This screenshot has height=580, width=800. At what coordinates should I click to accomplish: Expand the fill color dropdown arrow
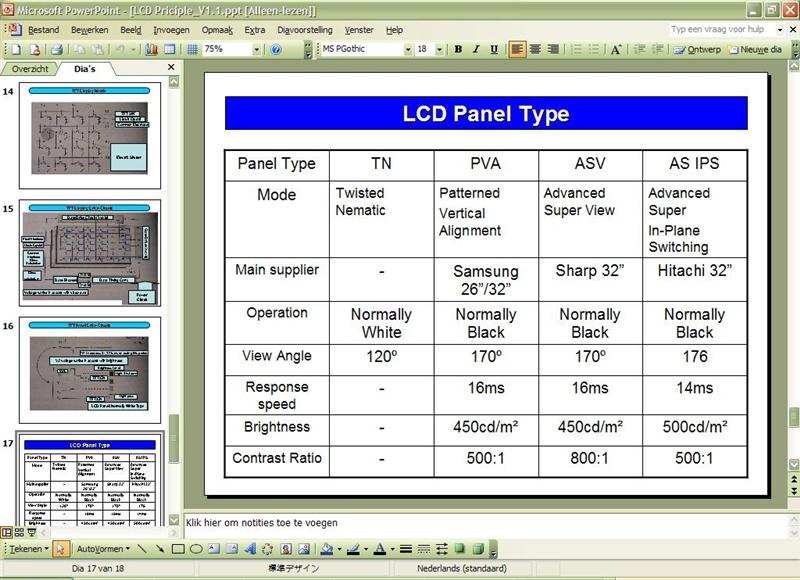(338, 549)
